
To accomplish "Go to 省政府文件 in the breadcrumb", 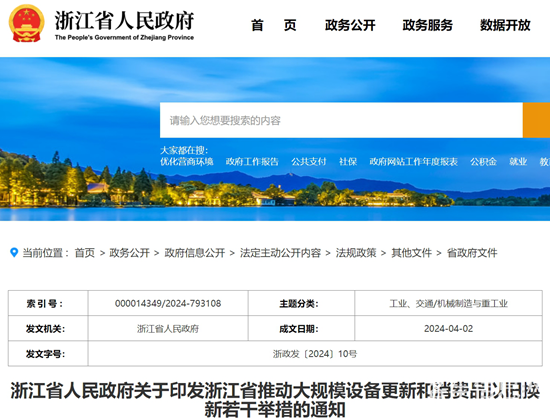I will pyautogui.click(x=472, y=253).
